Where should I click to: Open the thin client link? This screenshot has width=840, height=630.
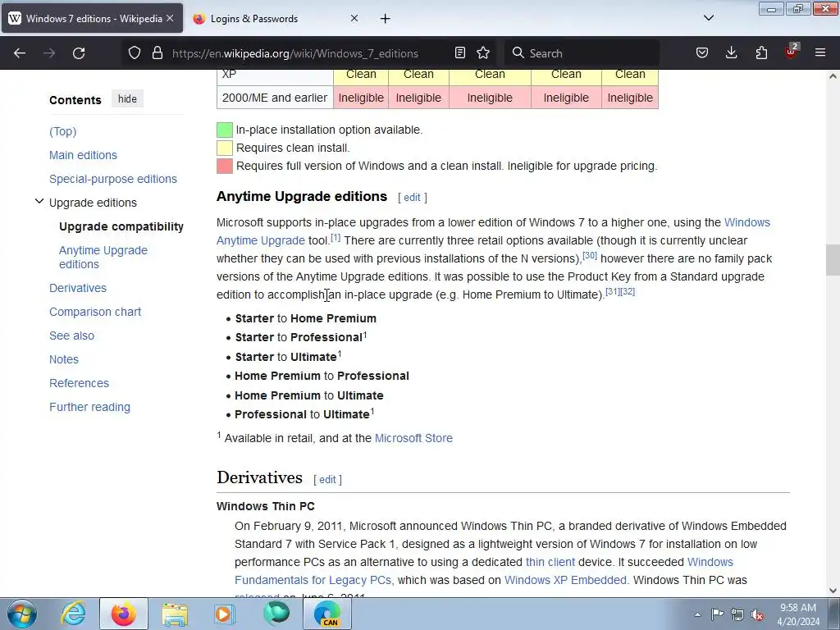[550, 562]
